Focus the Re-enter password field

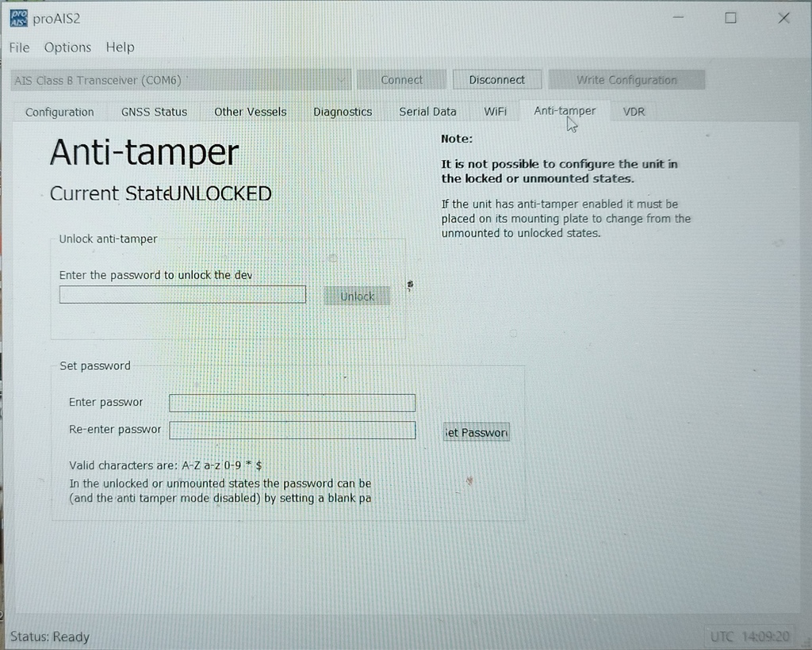coord(292,430)
